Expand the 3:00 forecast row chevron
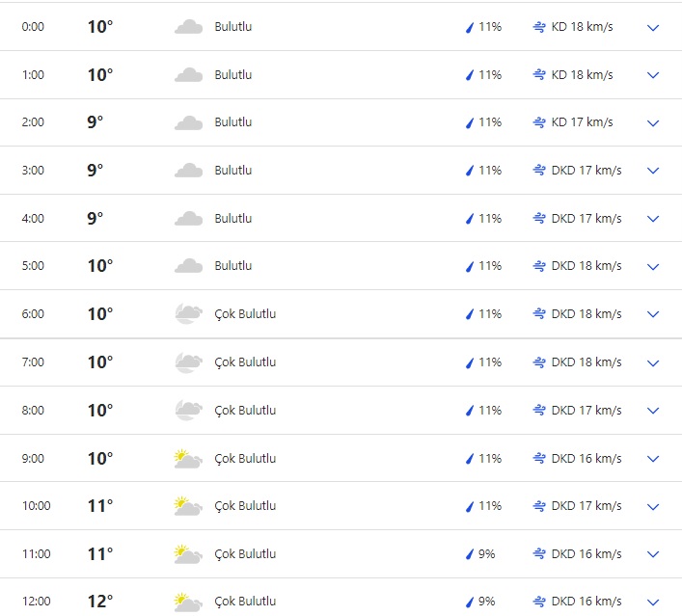Image resolution: width=682 pixels, height=616 pixels. click(x=653, y=171)
